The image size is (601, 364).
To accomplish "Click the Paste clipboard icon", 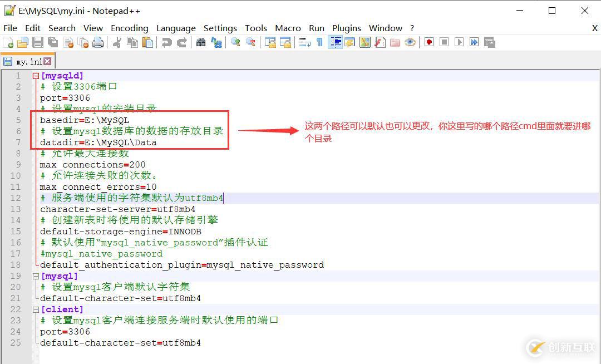I will pos(147,42).
